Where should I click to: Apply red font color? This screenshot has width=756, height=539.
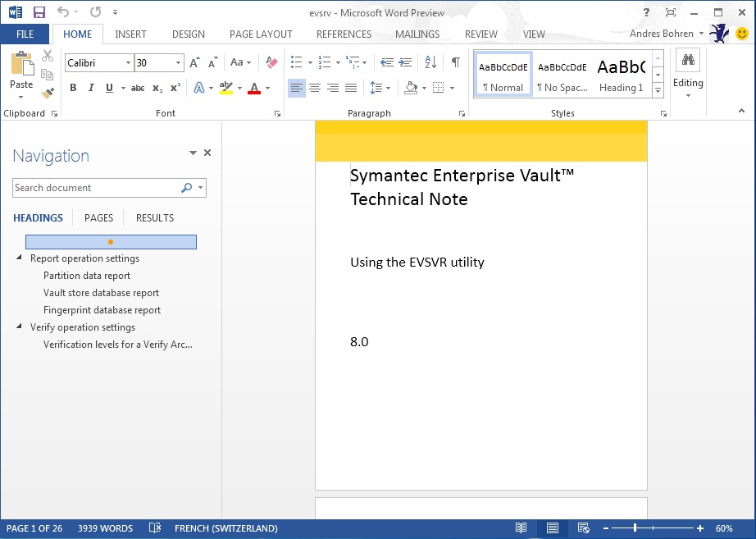coord(254,88)
